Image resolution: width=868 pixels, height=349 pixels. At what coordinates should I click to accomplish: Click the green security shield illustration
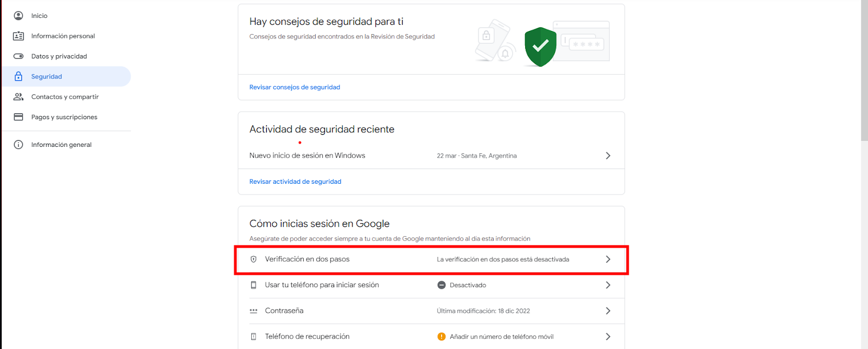click(540, 47)
